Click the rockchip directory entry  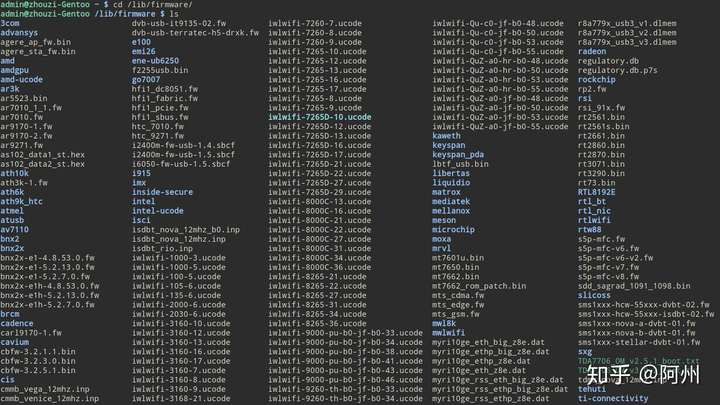coord(598,79)
